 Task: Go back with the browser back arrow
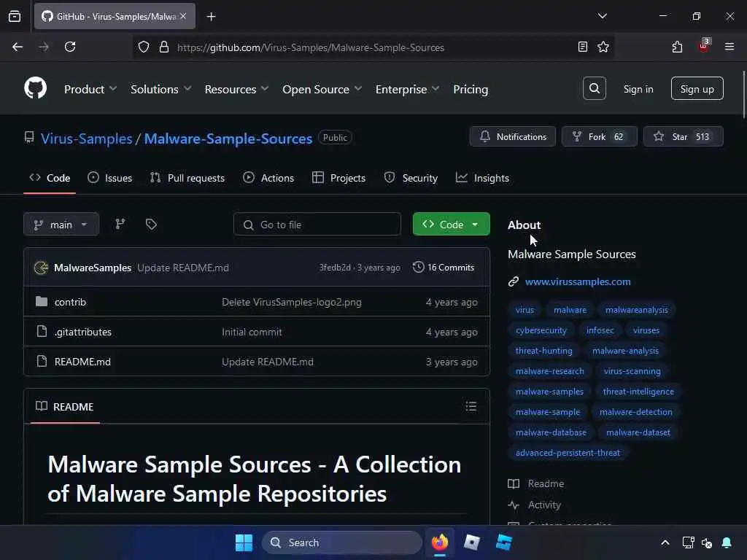coord(18,47)
